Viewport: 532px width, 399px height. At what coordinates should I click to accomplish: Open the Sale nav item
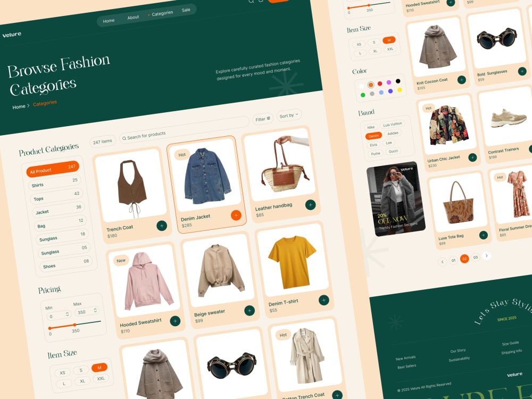pos(186,10)
